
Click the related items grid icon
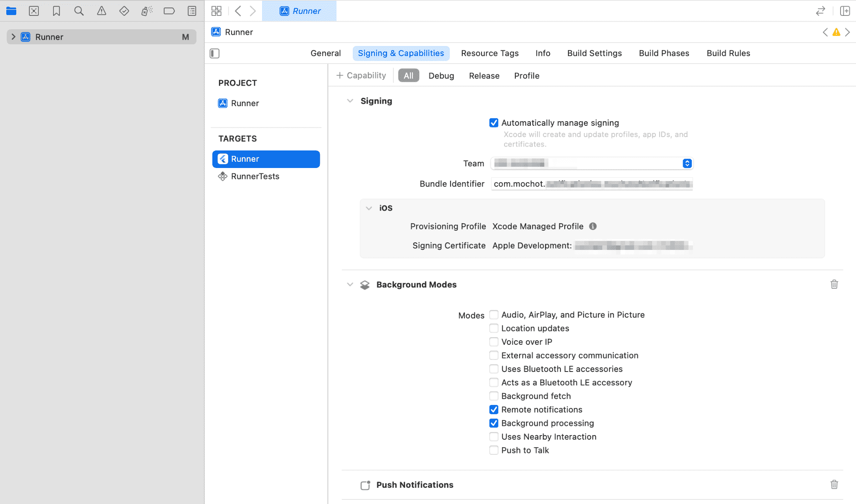coord(217,11)
